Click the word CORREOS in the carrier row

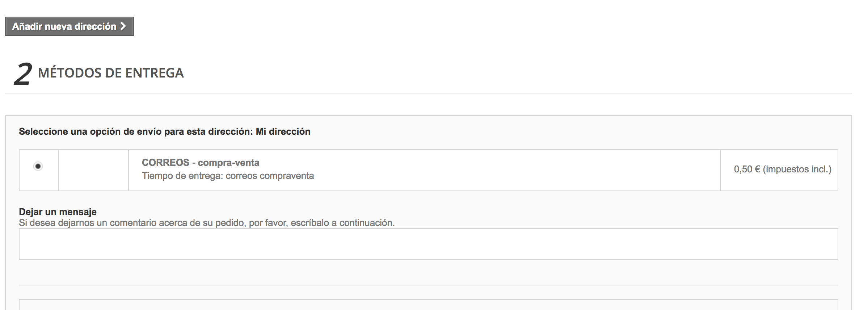(x=165, y=163)
